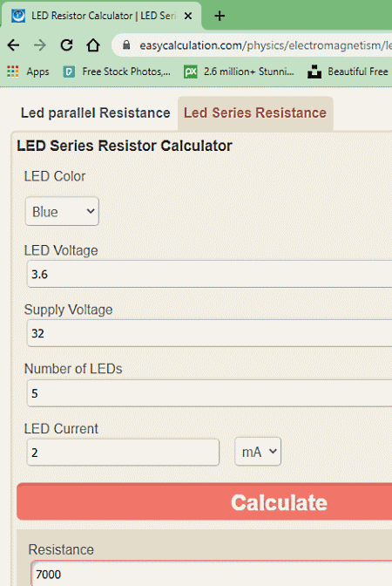
Task: Click the browser forward arrow
Action: (x=39, y=45)
